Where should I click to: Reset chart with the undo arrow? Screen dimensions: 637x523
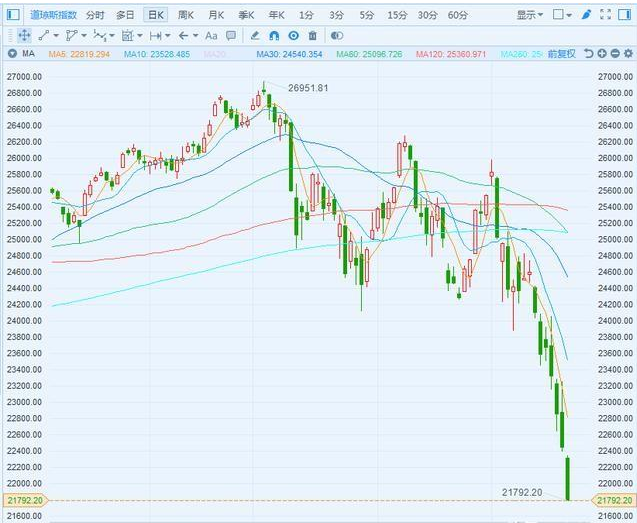coord(588,53)
